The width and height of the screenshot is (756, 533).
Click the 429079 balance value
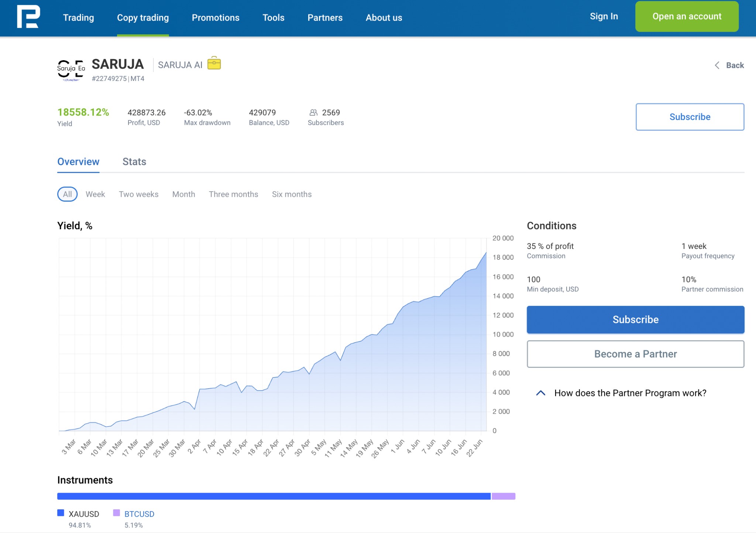(x=262, y=112)
